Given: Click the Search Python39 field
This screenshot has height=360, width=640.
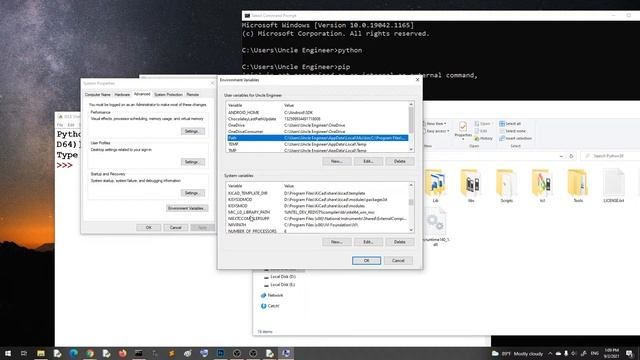Looking at the screenshot, I should (x=611, y=156).
